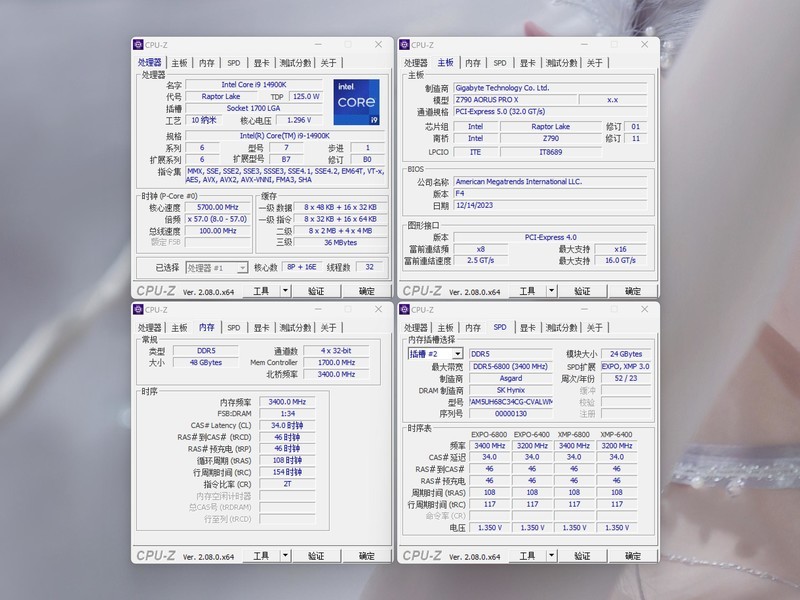
Task: Switch to 显卡 tab in the 处理器 window
Action: [261, 63]
